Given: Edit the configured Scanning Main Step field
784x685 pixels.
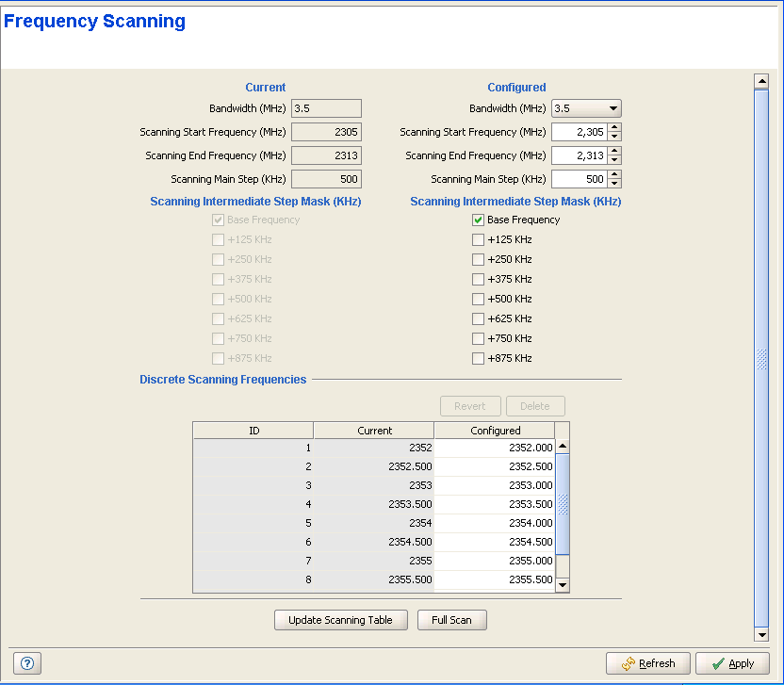Looking at the screenshot, I should click(579, 179).
